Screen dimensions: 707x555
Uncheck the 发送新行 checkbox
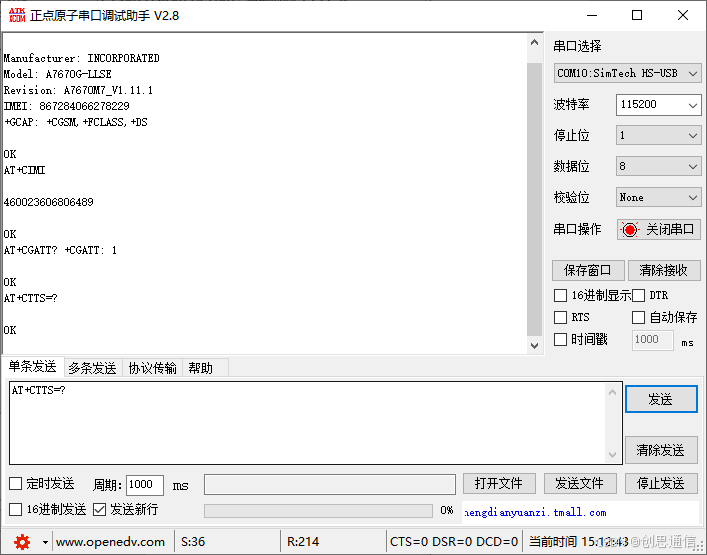[99, 510]
